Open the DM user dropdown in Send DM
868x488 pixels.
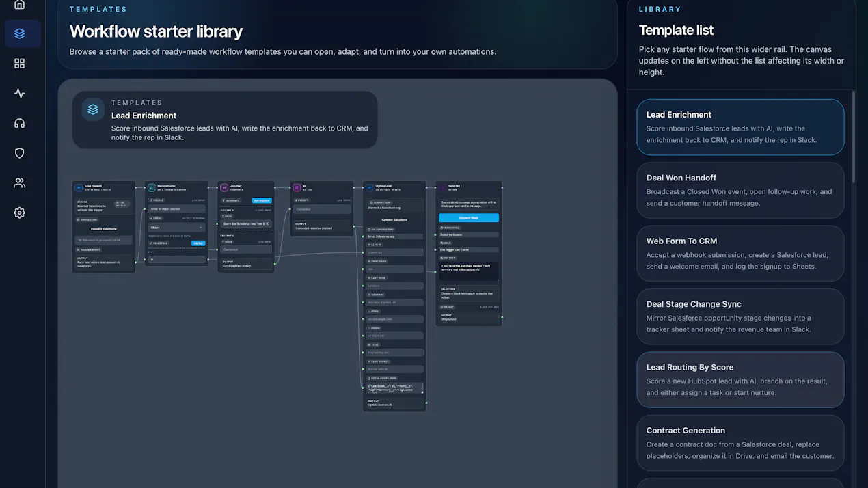pos(469,249)
